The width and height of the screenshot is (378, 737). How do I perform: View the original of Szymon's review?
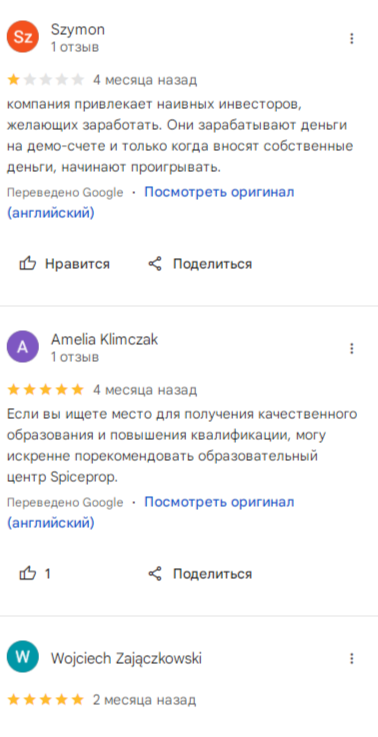[x=150, y=203]
